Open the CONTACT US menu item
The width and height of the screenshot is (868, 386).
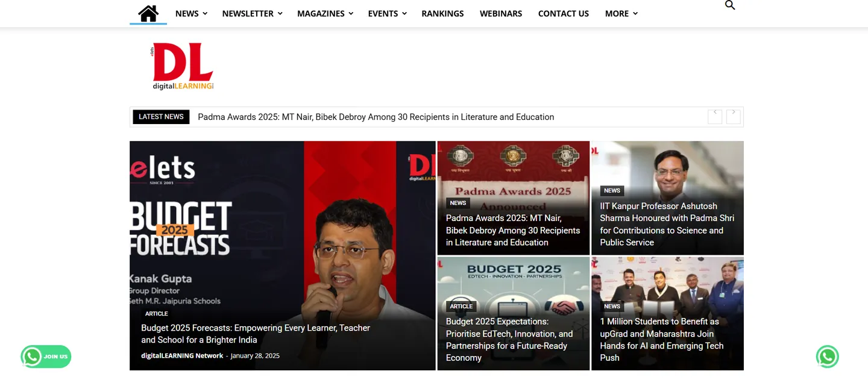(564, 13)
